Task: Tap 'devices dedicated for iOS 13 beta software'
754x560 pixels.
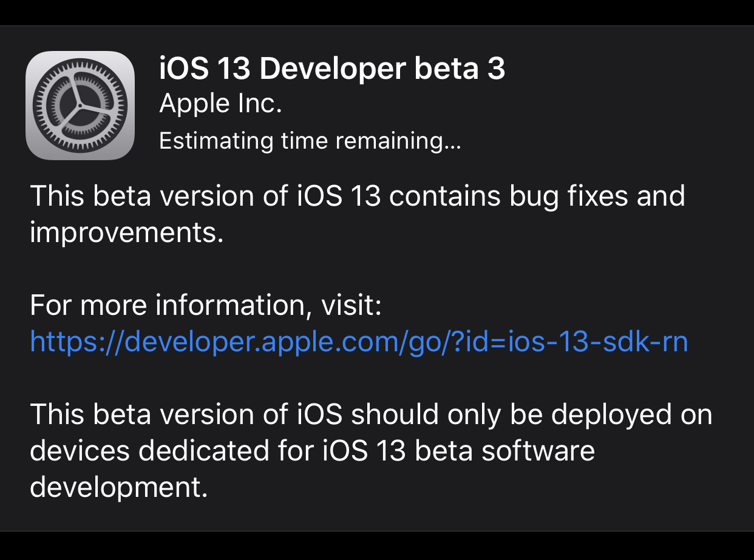Action: click(x=312, y=451)
